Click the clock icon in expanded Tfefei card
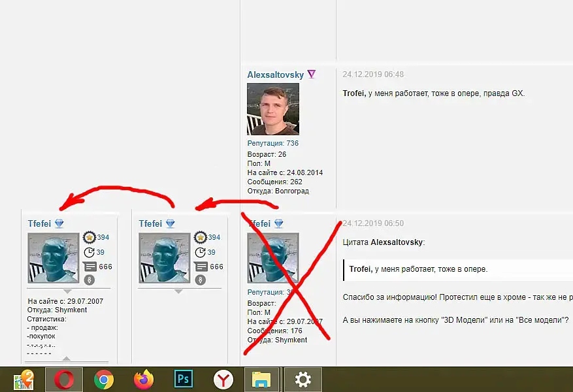 pos(89,252)
